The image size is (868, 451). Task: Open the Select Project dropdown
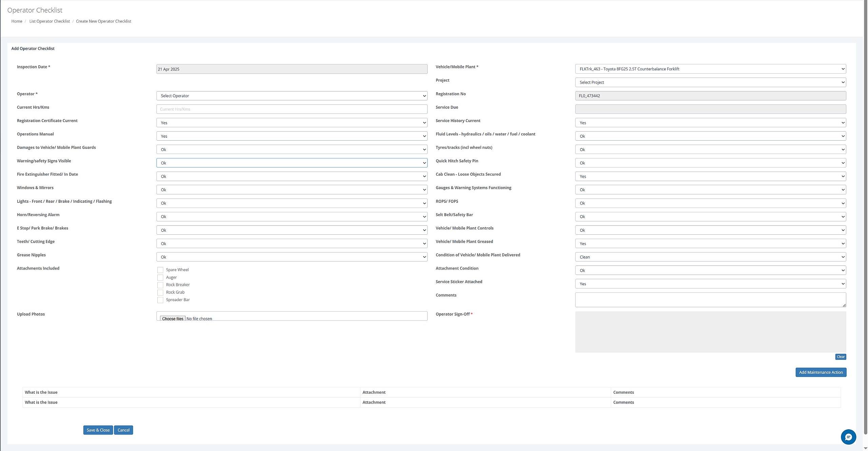(710, 82)
